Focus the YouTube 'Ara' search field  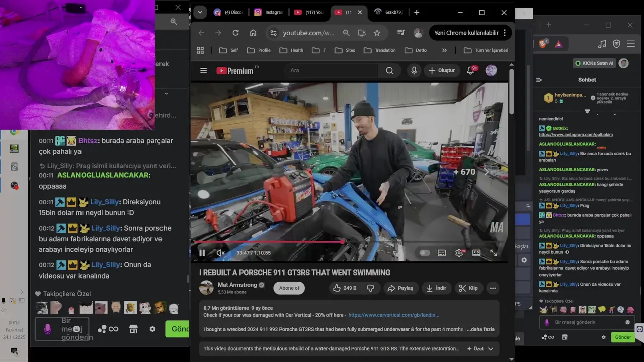pos(332,71)
